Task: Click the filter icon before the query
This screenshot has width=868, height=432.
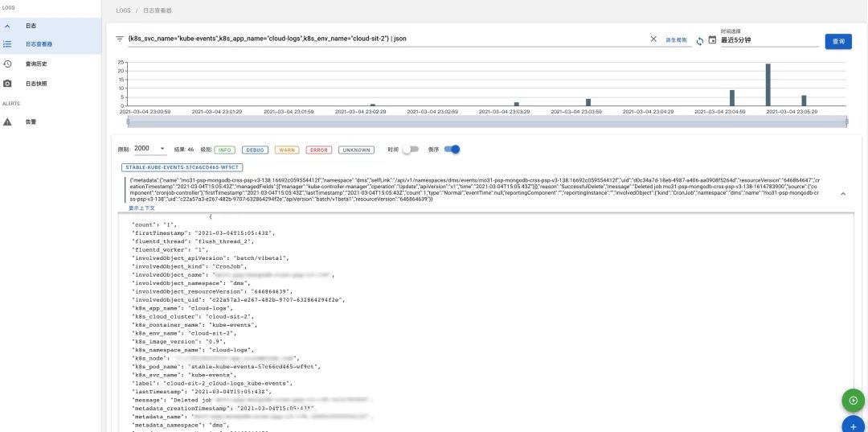Action: pyautogui.click(x=120, y=39)
